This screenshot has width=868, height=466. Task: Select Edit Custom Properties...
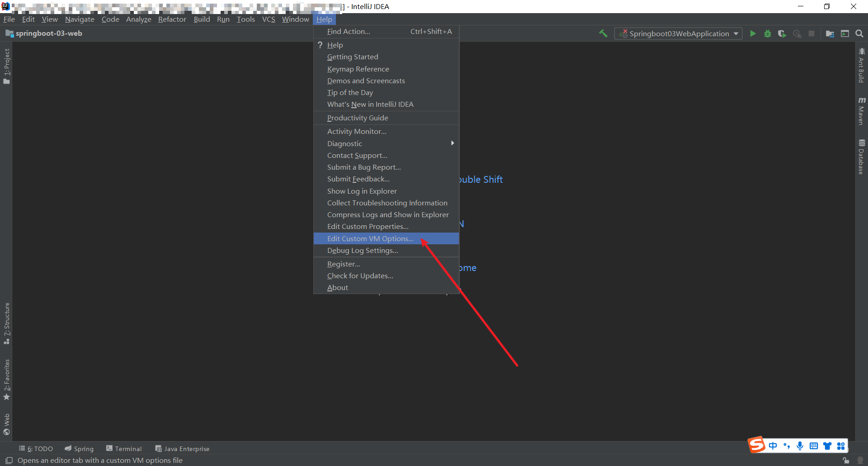(x=386, y=226)
